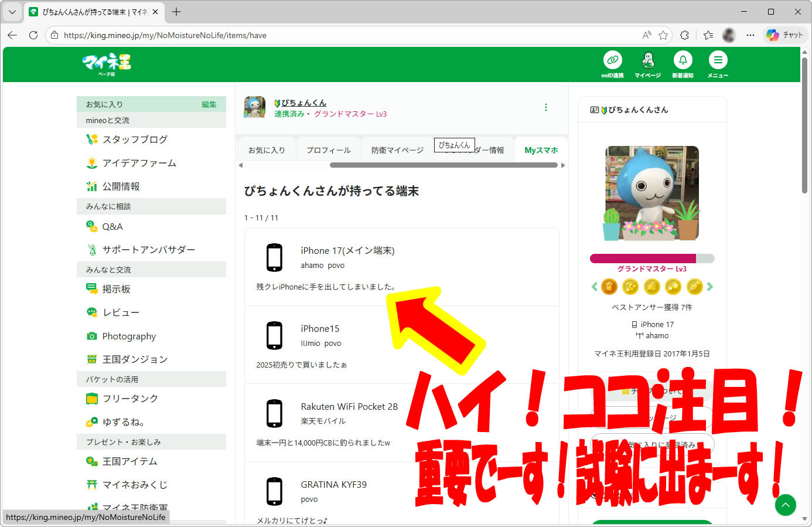Click the thumbs-up gold badge
The height and width of the screenshot is (527, 812).
(652, 287)
